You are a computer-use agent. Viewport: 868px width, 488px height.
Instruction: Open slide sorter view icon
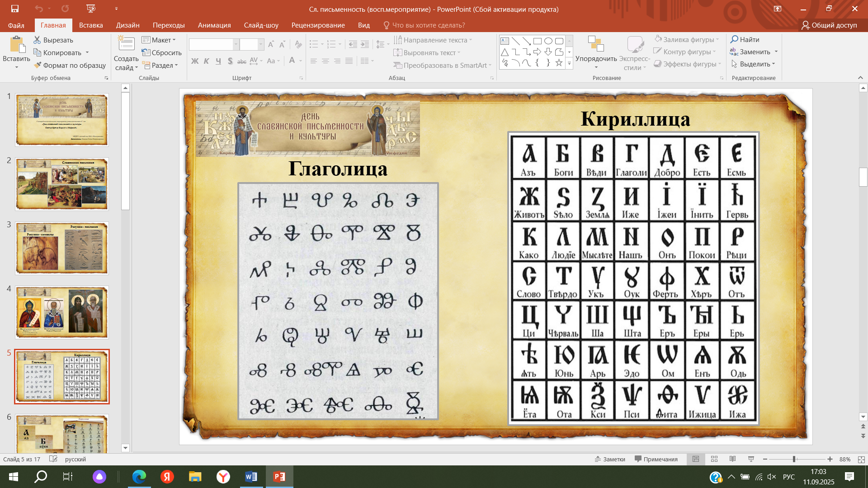[x=714, y=459]
